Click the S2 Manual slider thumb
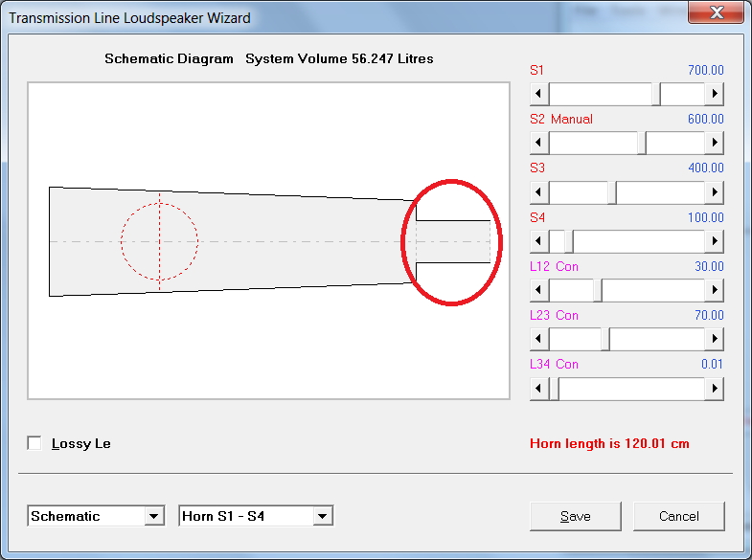 click(x=642, y=143)
